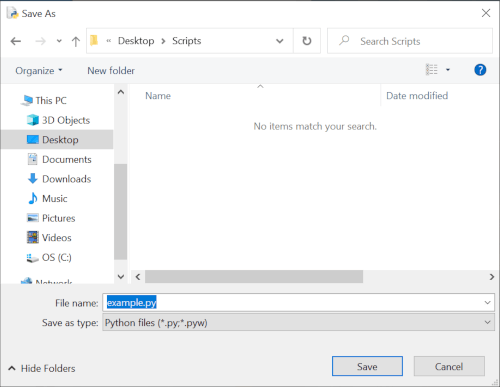Screen dimensions: 500x387
Task: Click the Search Scripts box
Action: (410, 41)
